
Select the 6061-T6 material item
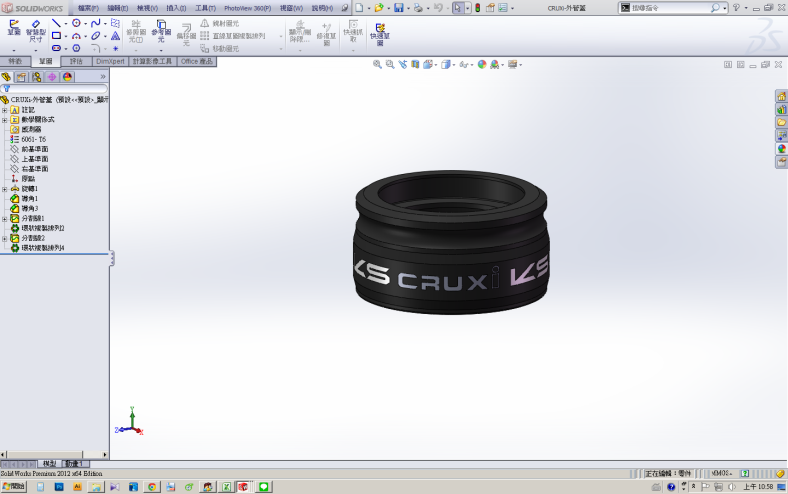coord(33,139)
